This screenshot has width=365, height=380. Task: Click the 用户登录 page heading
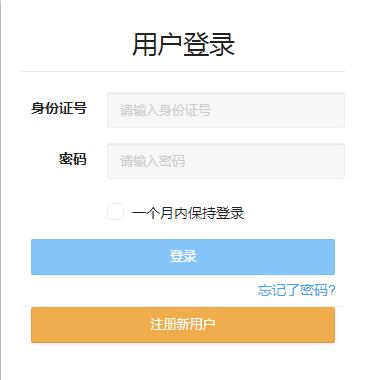click(183, 44)
